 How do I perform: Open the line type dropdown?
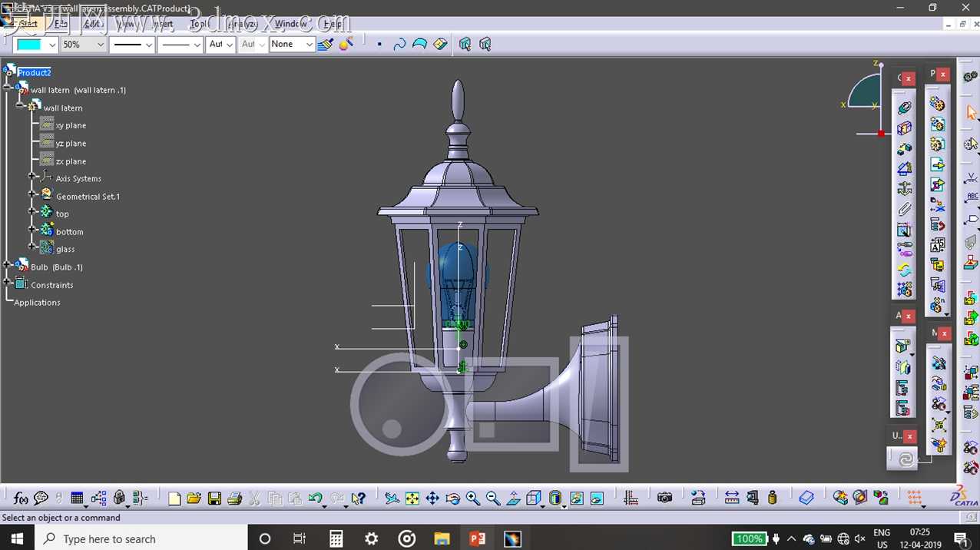(x=197, y=45)
